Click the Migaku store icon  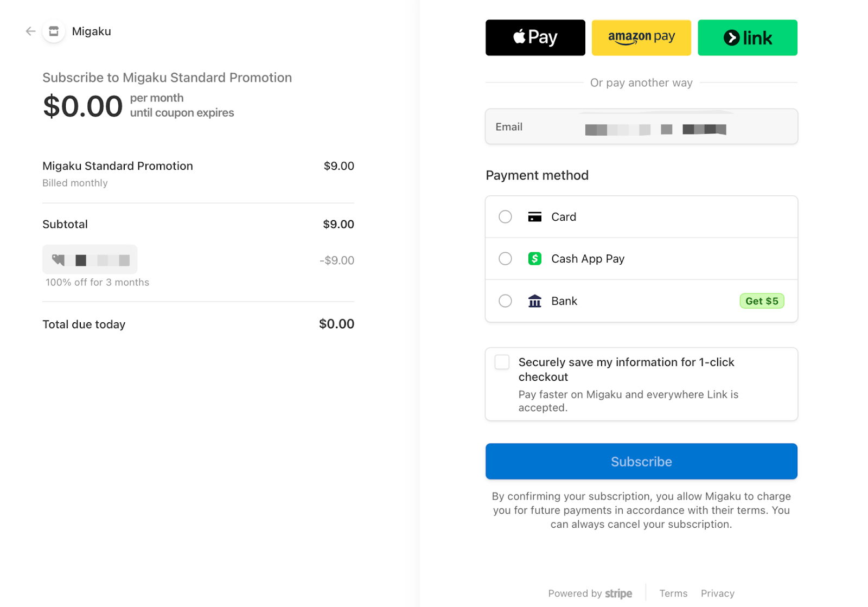pyautogui.click(x=54, y=31)
